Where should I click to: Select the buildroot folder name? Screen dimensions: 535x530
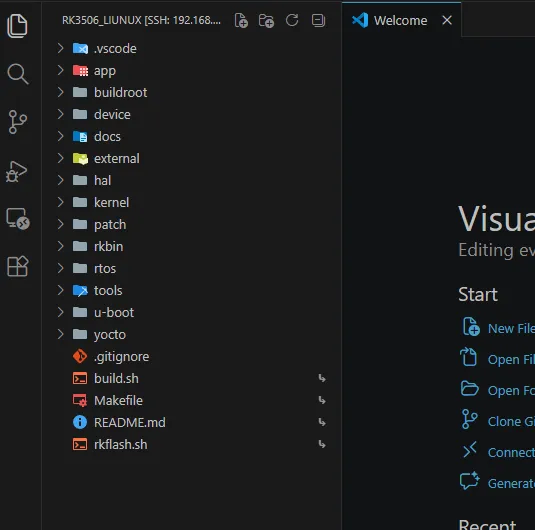coord(120,92)
